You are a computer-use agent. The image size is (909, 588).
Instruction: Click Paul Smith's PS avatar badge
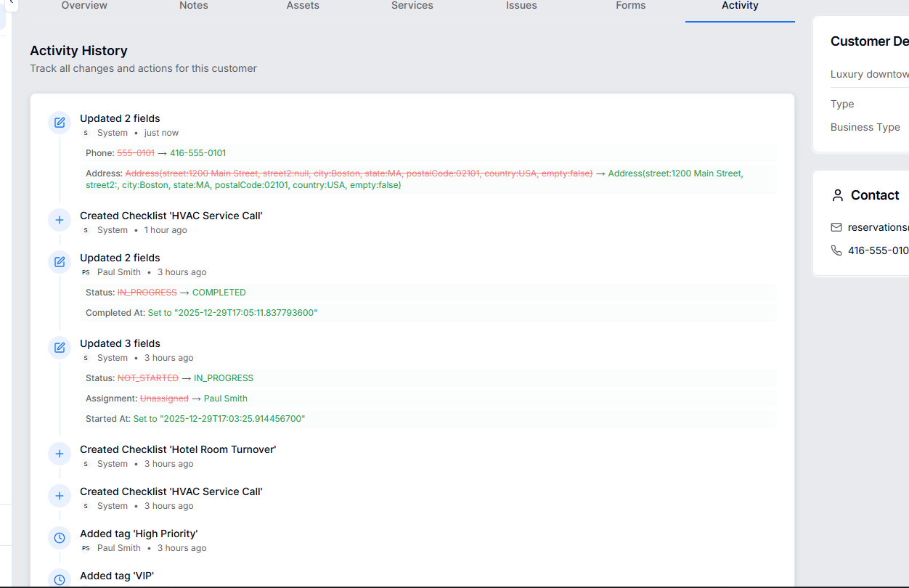pos(86,272)
